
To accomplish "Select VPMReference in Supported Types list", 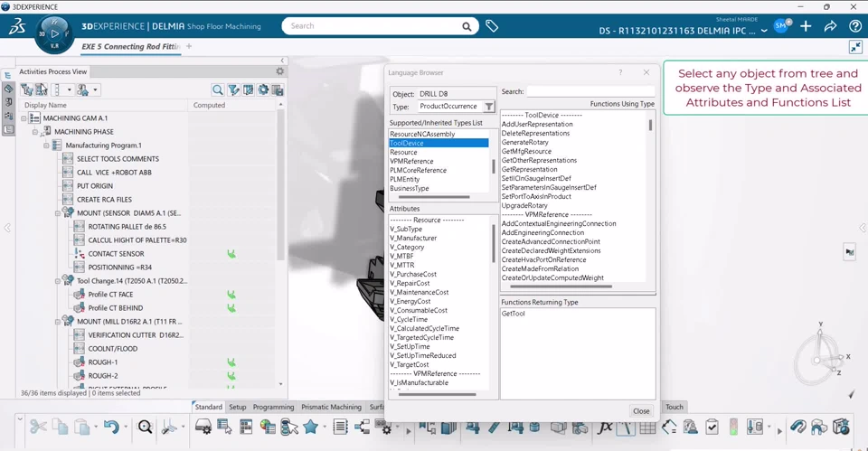I will tap(411, 161).
